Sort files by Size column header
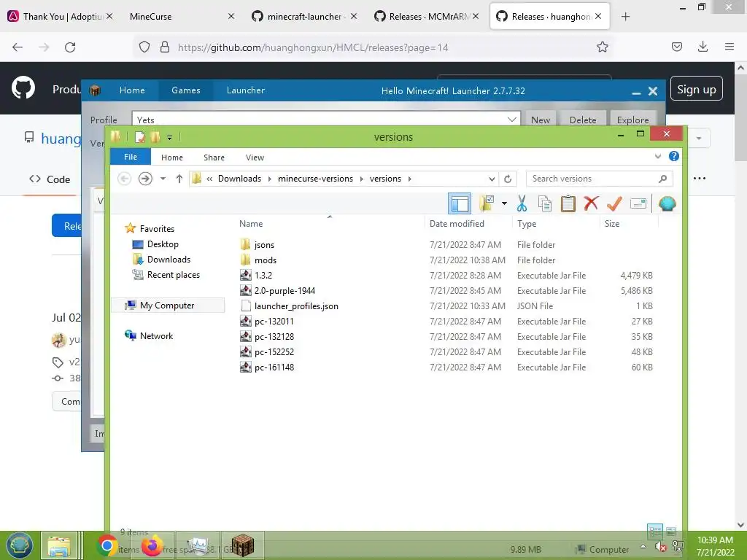 (x=612, y=224)
